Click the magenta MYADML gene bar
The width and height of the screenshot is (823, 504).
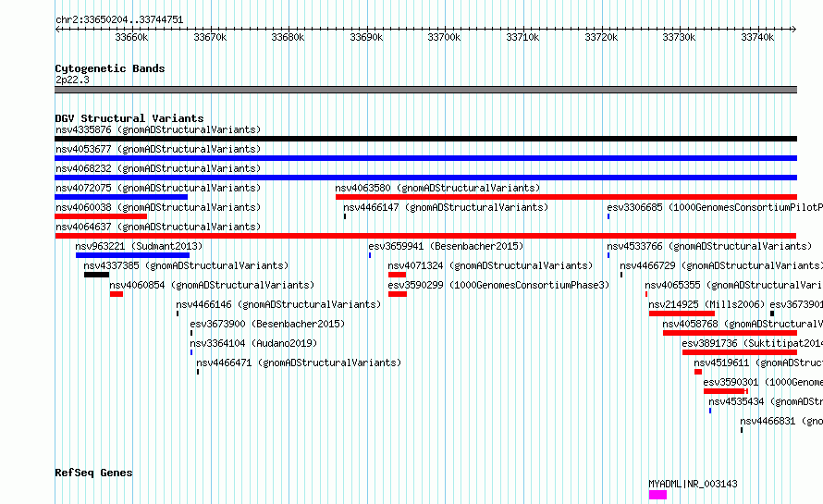click(x=657, y=495)
